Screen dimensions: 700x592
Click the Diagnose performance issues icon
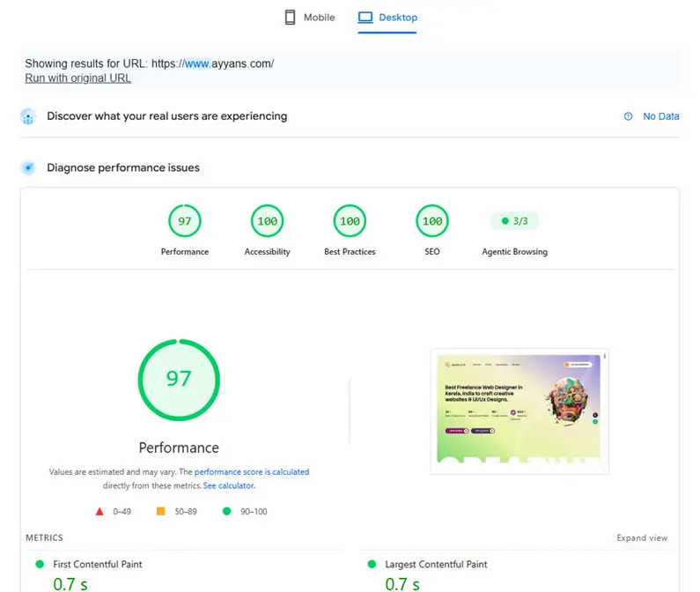coord(28,168)
